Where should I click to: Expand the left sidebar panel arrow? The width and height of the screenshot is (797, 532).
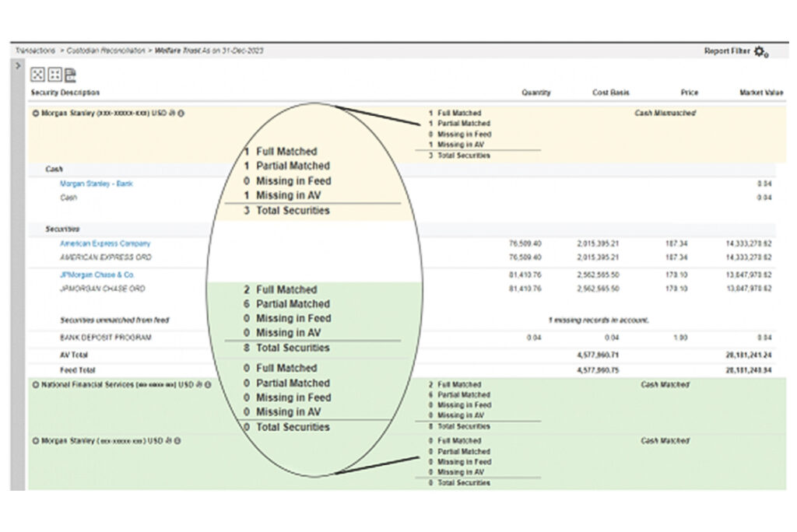[17, 65]
